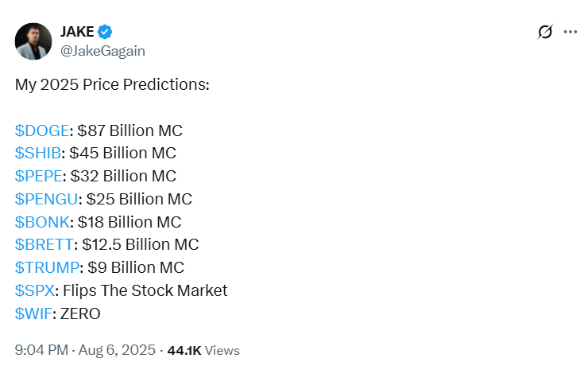Click the $PENGU cashtag
The height and width of the screenshot is (366, 588).
[x=46, y=199]
